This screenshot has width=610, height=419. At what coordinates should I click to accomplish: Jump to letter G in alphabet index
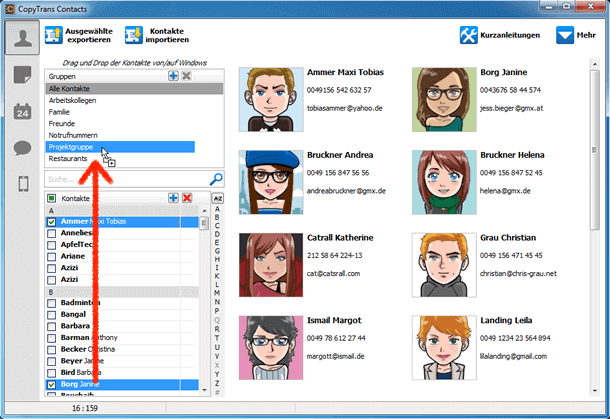coord(217,251)
